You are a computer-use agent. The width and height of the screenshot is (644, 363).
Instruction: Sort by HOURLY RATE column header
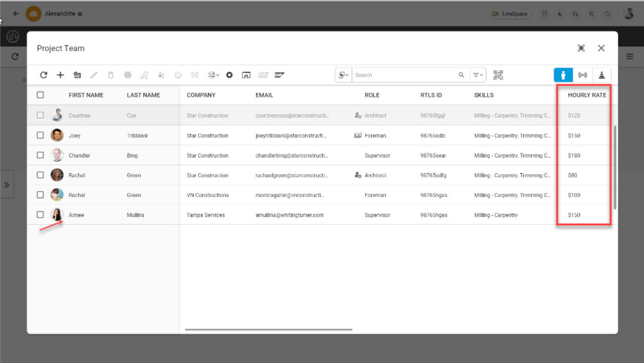587,95
